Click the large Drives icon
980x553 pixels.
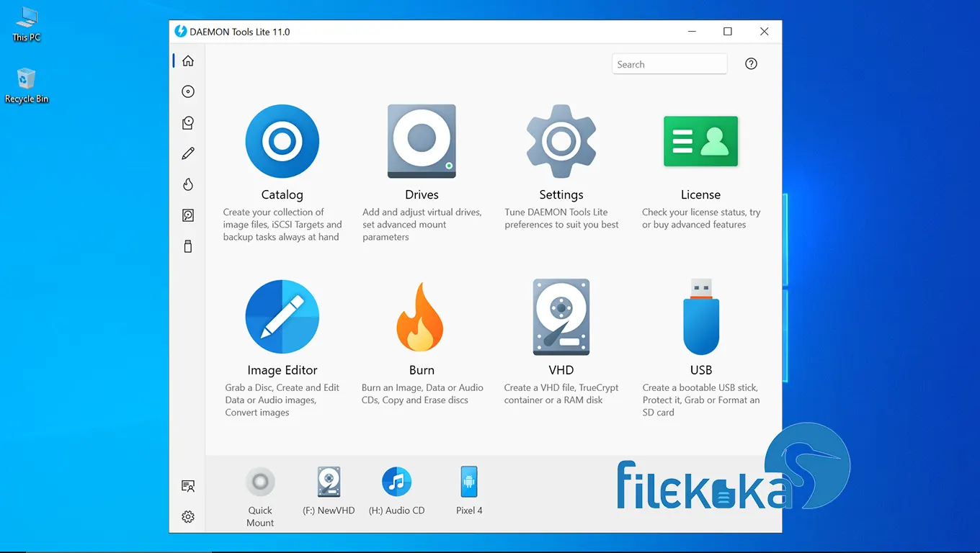422,141
